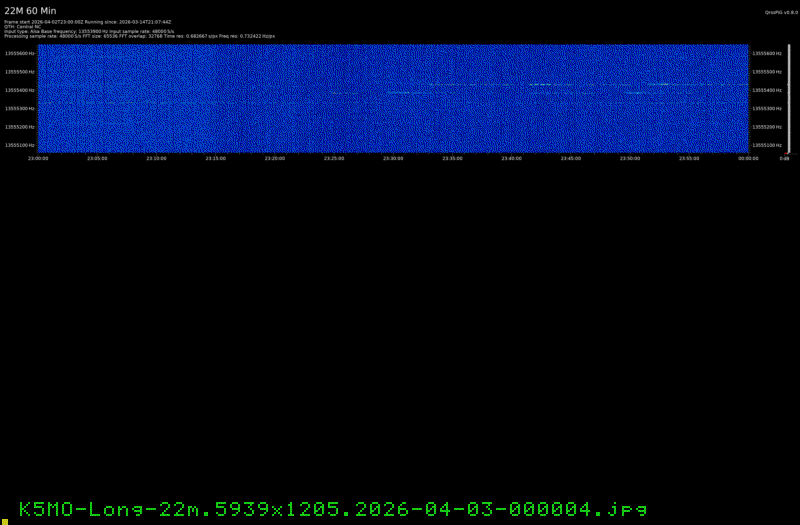
Task: Click the 00:00:00 end time label
Action: click(x=748, y=158)
